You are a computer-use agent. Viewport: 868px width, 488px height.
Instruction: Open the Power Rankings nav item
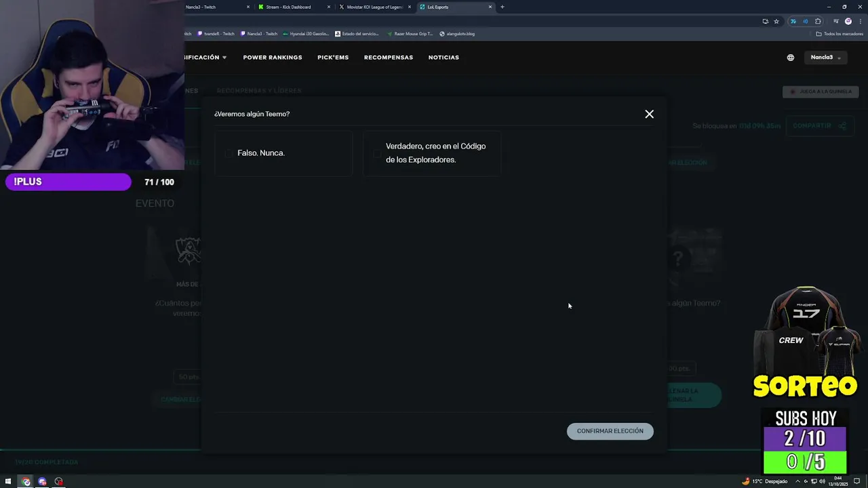tap(273, 58)
